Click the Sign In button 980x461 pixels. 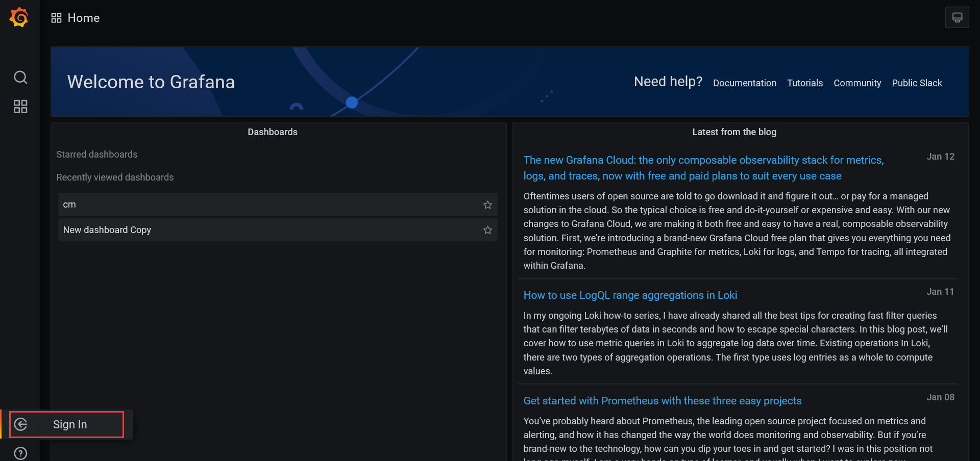point(70,424)
